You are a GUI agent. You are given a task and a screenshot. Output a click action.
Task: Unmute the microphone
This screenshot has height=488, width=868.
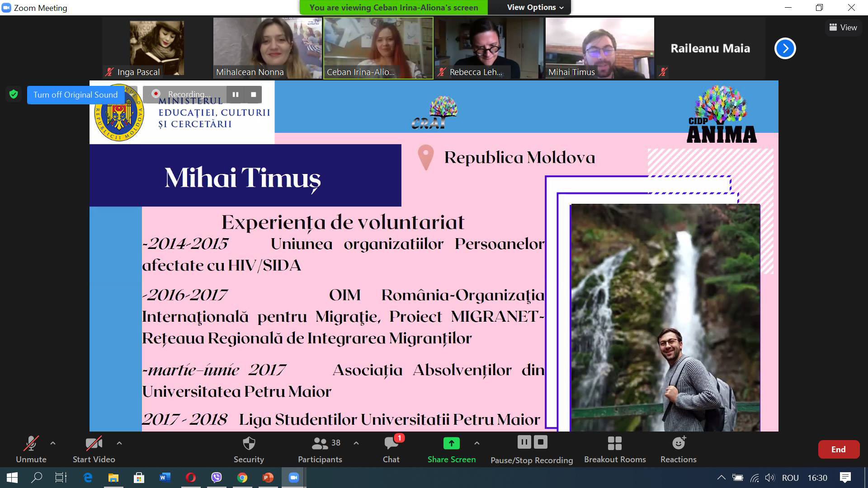click(30, 450)
